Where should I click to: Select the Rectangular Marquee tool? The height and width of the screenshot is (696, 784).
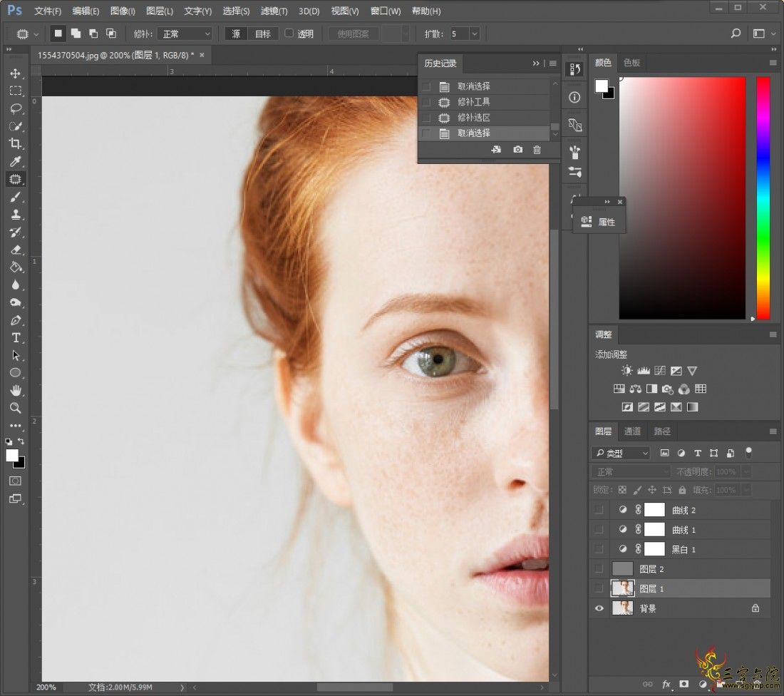16,91
